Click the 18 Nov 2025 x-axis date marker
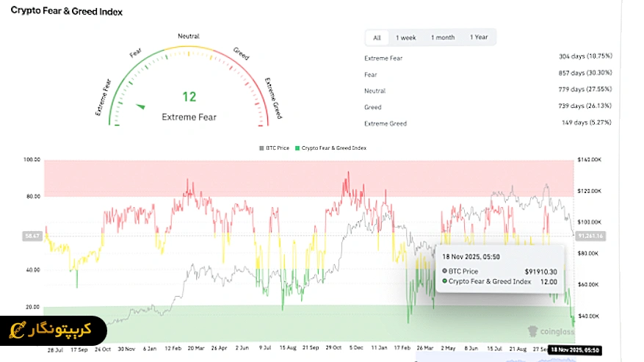The width and height of the screenshot is (644, 362). [x=575, y=350]
